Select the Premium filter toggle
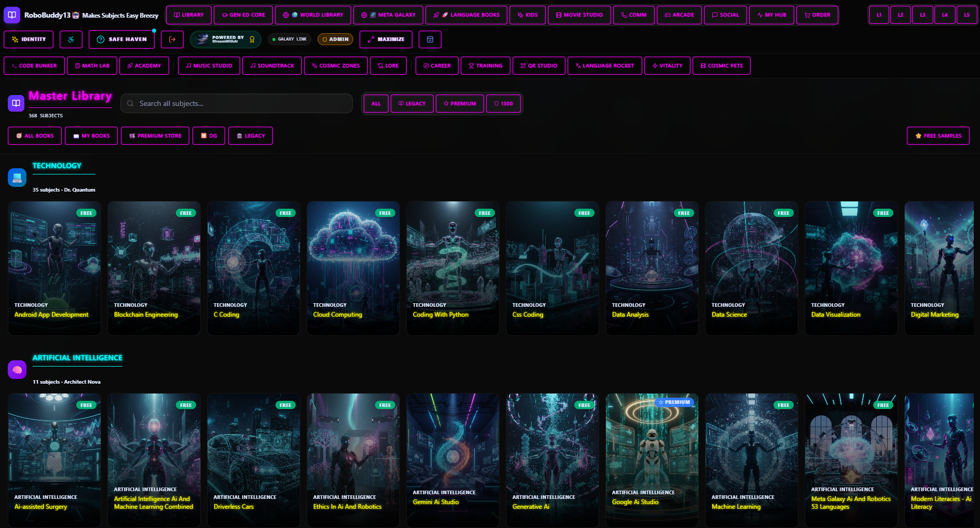 pos(460,104)
